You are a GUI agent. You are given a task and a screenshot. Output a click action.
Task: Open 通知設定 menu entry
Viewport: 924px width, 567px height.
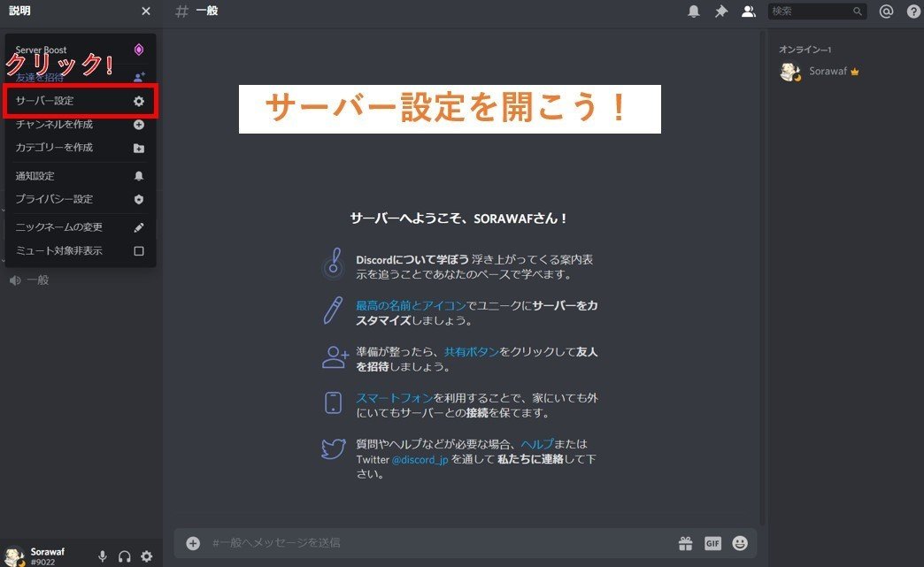click(x=81, y=175)
